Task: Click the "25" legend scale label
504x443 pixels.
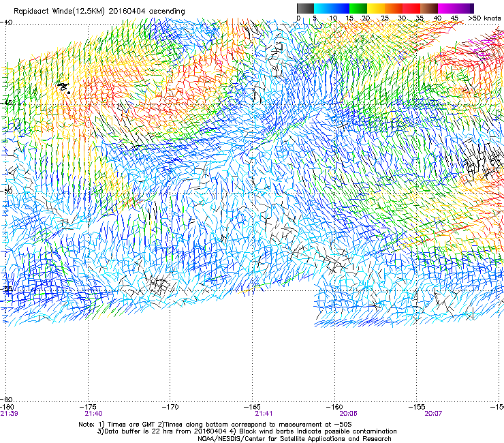Action: point(384,18)
